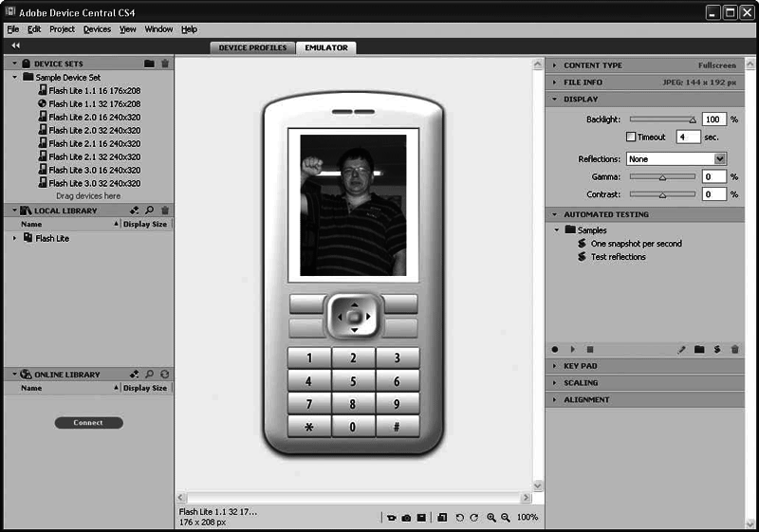
Task: Click the phone keypad 0 key
Action: click(x=353, y=427)
